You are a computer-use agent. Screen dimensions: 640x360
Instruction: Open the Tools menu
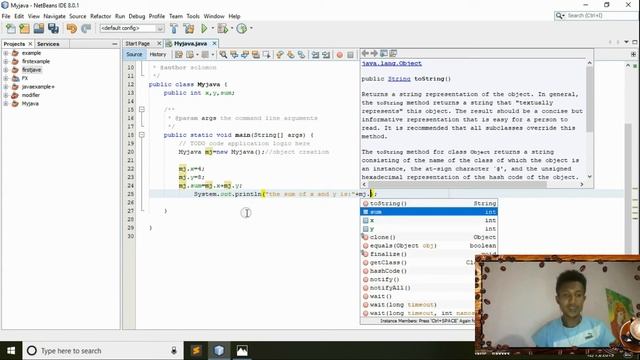tap(193, 16)
